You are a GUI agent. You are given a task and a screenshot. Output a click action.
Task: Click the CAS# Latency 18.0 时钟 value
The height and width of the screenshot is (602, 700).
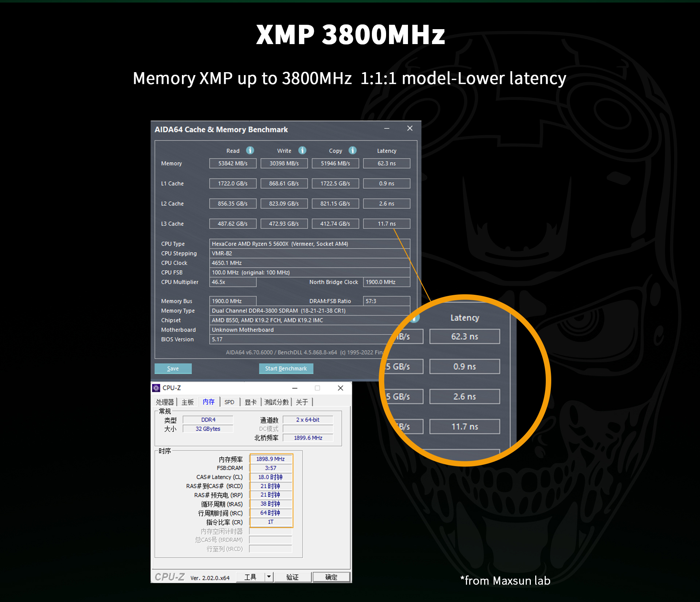coord(271,477)
